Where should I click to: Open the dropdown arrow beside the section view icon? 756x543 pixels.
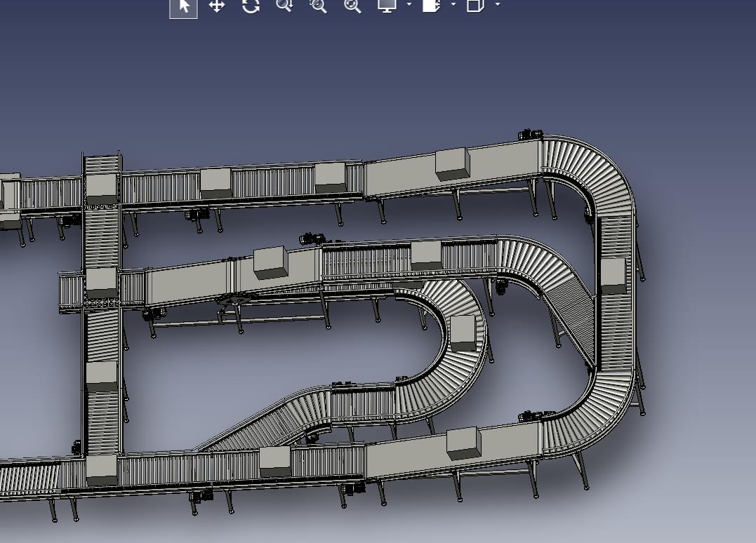point(453,4)
